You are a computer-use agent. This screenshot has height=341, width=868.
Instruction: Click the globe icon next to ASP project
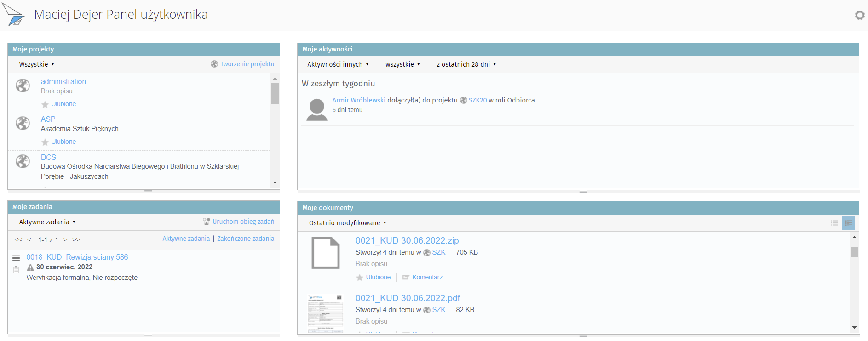[23, 123]
